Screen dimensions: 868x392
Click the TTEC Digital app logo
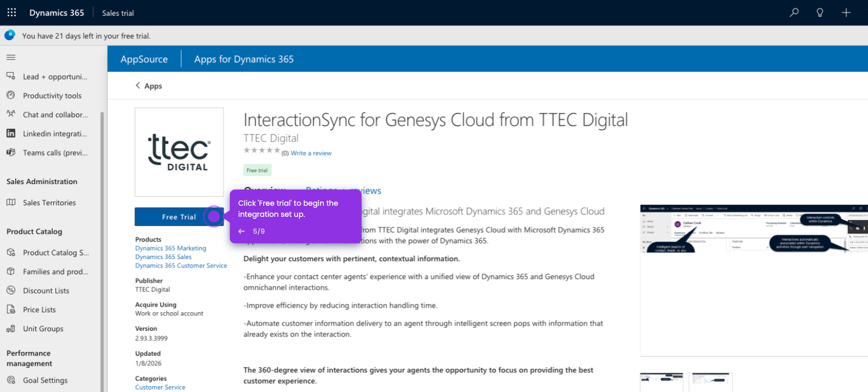pos(179,152)
